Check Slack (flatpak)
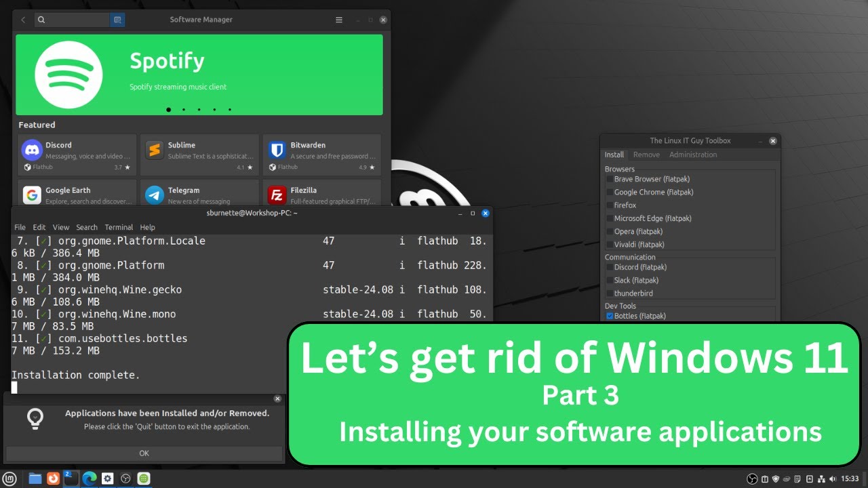The image size is (868, 488). click(x=610, y=280)
